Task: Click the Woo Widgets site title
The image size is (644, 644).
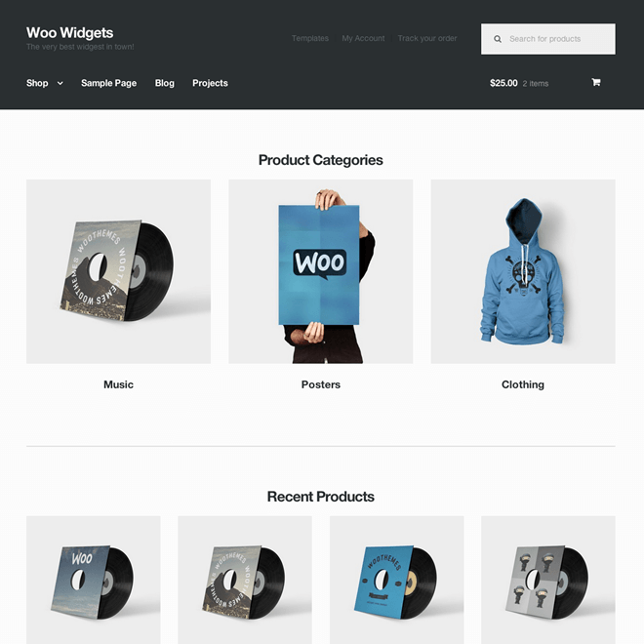Action: [70, 32]
